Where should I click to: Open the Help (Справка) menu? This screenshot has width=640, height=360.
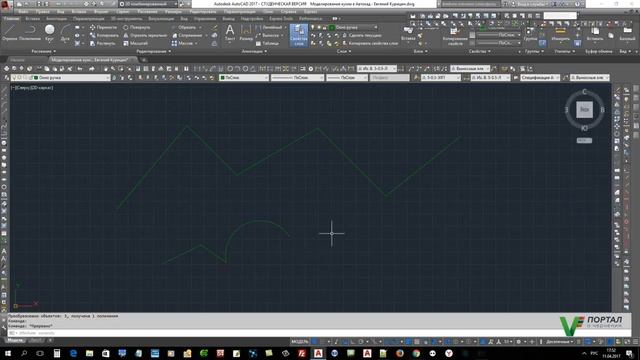click(289, 12)
